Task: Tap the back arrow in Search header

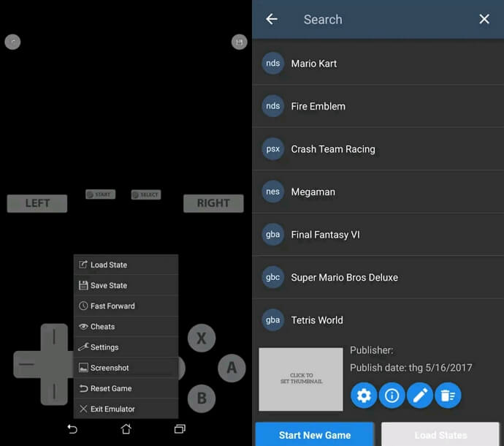Action: (x=272, y=19)
